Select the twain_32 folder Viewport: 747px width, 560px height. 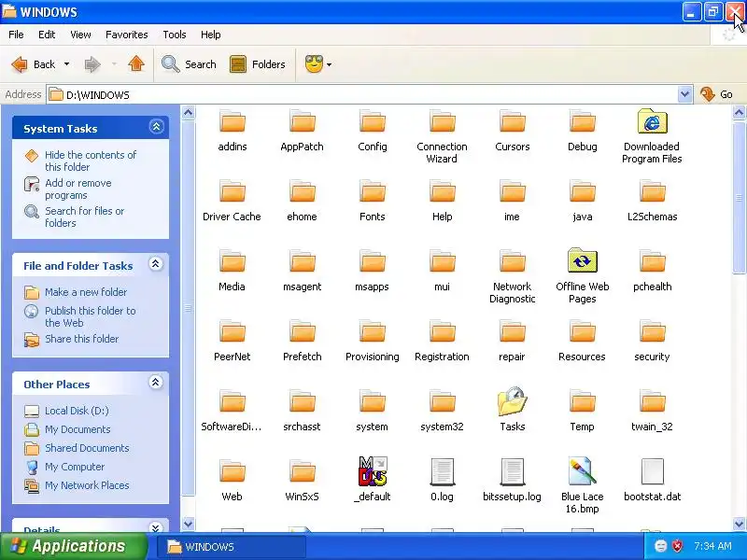click(x=652, y=411)
